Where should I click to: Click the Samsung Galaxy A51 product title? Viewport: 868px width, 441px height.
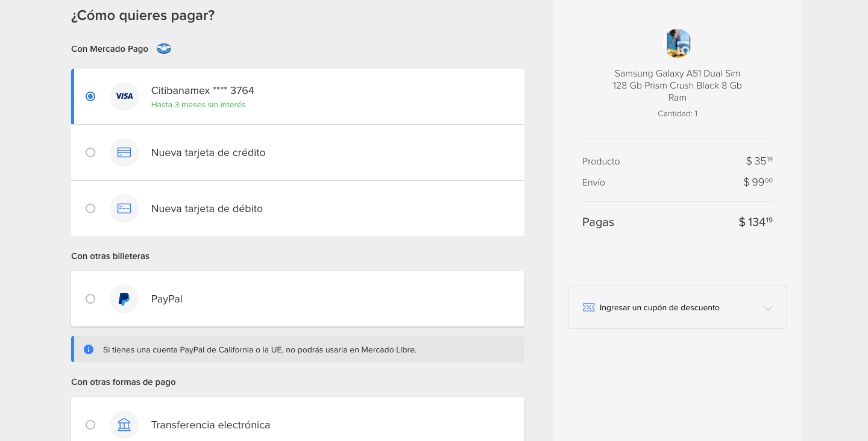coord(678,86)
